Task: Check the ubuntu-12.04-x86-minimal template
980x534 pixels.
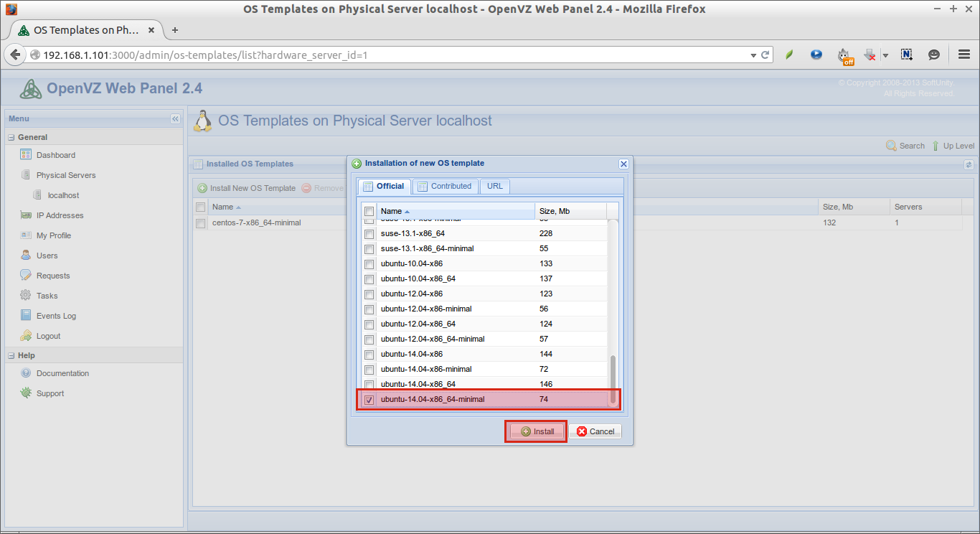Action: [x=369, y=309]
